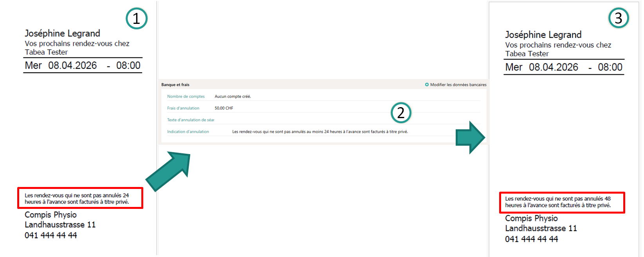Viewport: 644px width, 257px height.
Task: Click the numbered circle badge 1
Action: (x=136, y=18)
